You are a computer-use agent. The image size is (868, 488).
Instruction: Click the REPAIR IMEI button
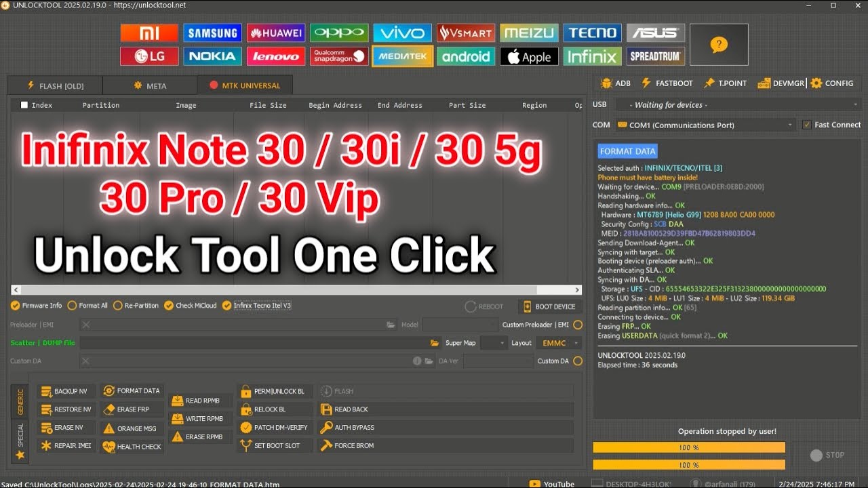tap(66, 446)
